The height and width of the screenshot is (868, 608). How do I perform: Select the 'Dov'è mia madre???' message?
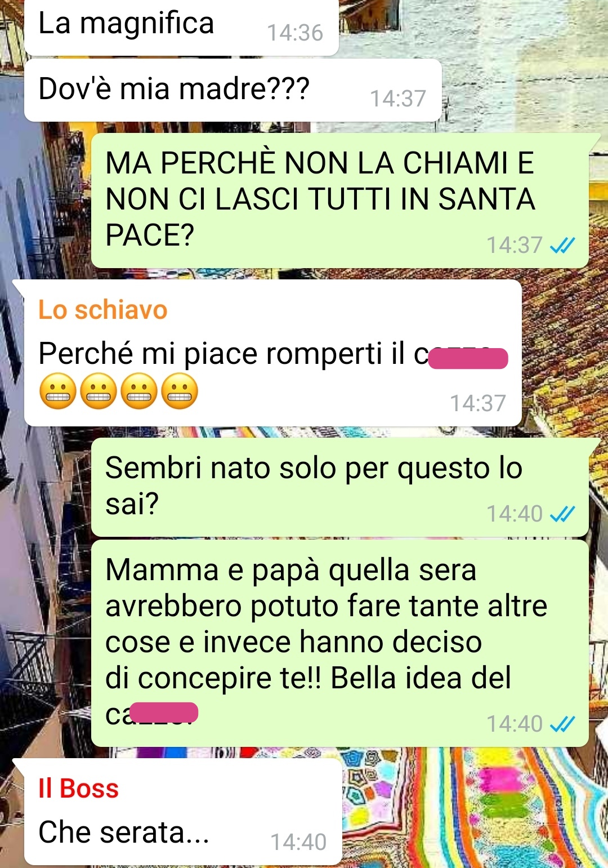[x=233, y=90]
